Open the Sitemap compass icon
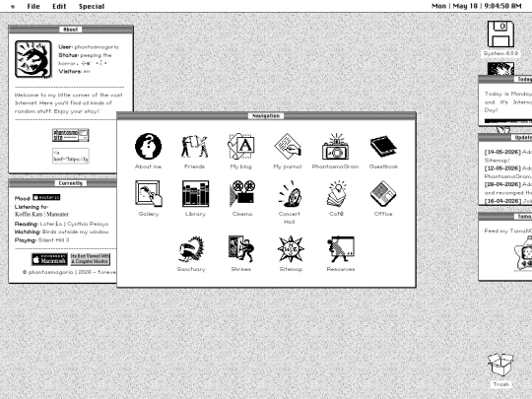Image resolution: width=532 pixels, height=399 pixels. point(291,249)
